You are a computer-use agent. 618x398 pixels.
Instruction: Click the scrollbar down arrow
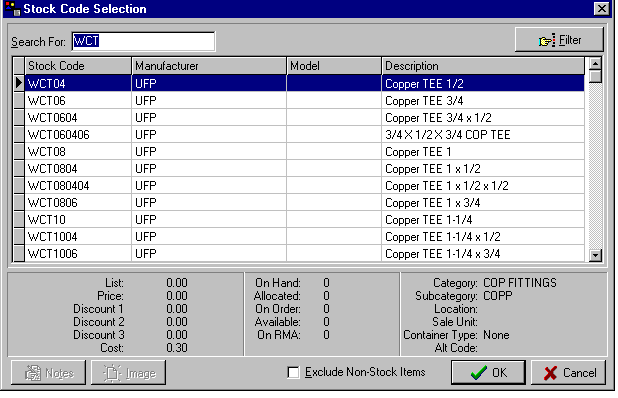[x=595, y=255]
